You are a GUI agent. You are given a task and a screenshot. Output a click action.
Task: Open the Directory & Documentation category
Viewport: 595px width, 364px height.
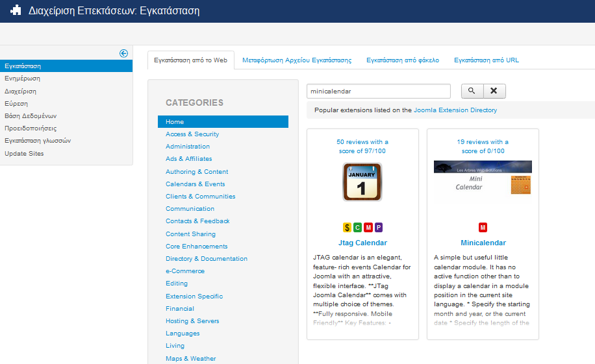pyautogui.click(x=207, y=259)
